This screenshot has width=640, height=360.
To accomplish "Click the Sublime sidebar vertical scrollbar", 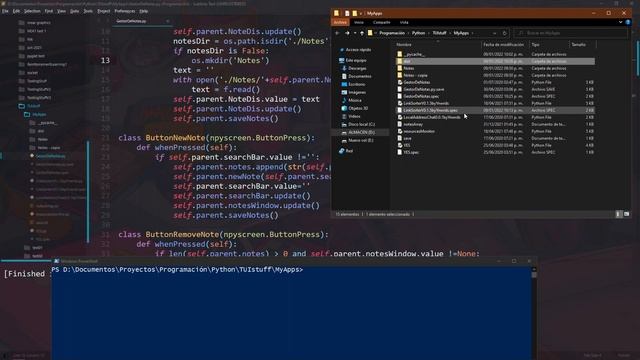I will (x=88, y=191).
